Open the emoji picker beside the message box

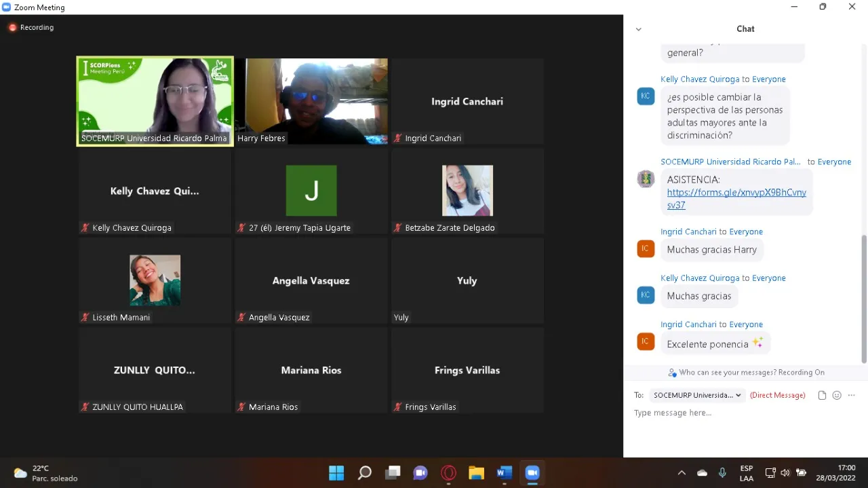click(x=836, y=394)
